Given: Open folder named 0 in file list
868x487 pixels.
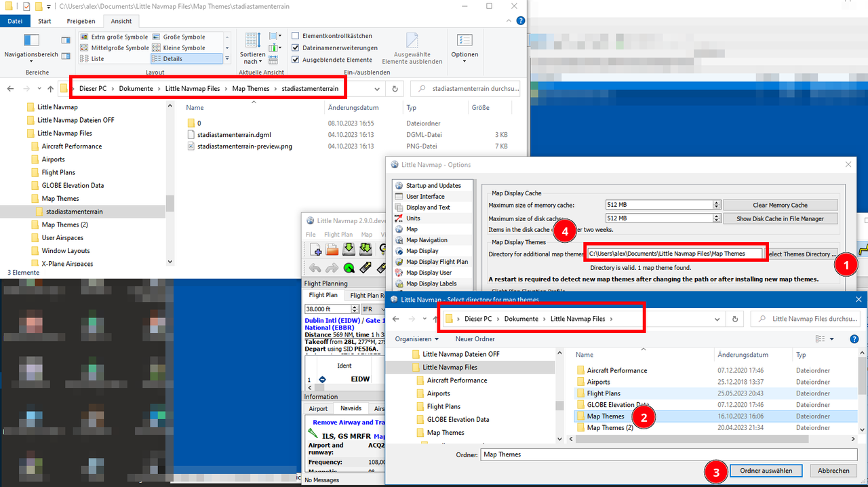Looking at the screenshot, I should pos(199,123).
